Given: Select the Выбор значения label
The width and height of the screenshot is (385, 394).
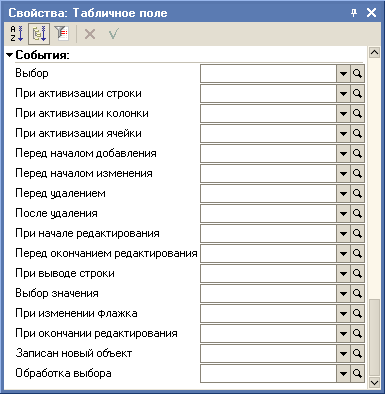Looking at the screenshot, I should tap(57, 293).
